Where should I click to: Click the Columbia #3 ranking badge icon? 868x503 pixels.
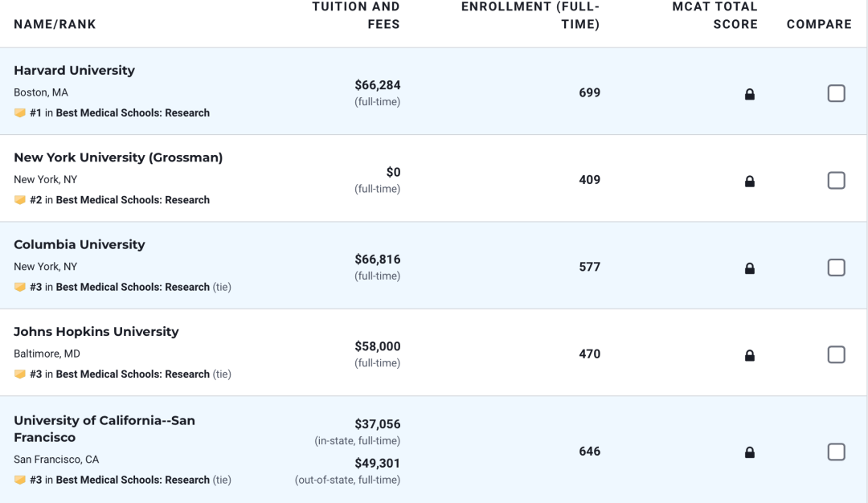[20, 287]
